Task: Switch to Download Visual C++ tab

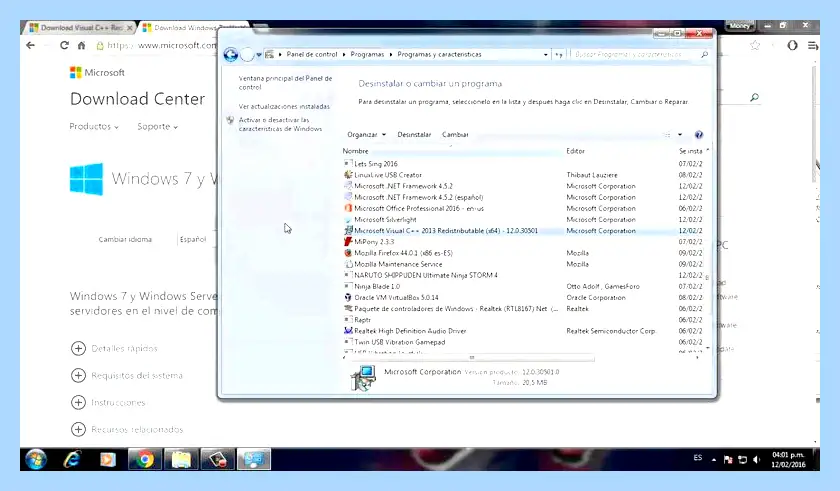Action: (x=80, y=27)
